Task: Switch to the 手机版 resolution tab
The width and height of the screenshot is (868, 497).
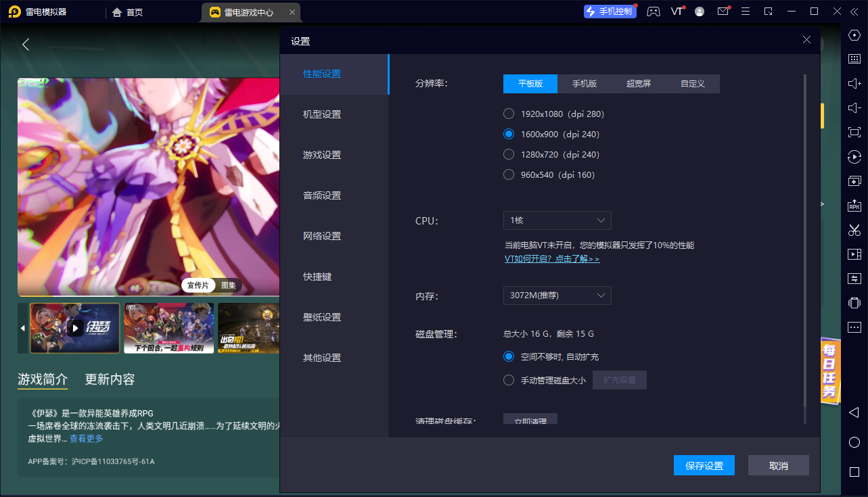Action: (x=585, y=83)
